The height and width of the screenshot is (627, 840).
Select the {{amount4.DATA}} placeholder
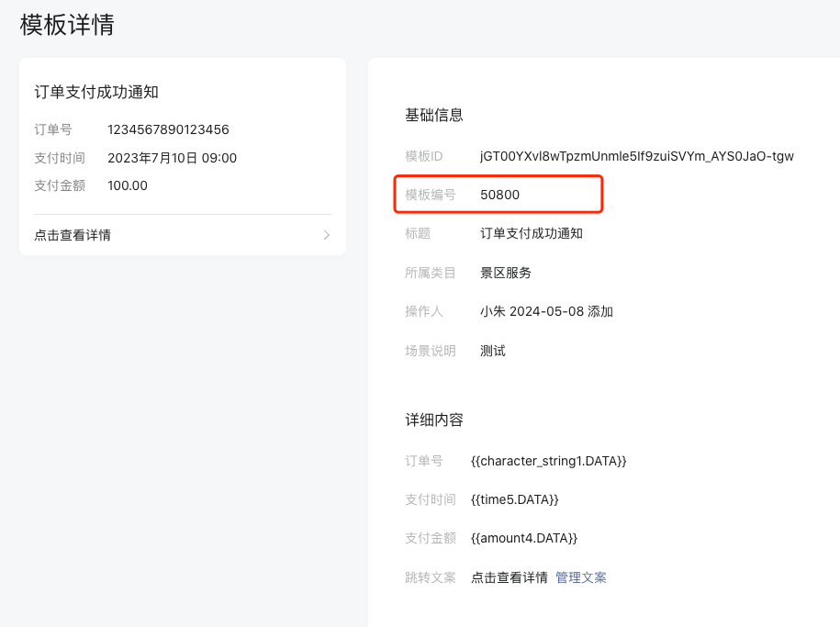coord(524,538)
